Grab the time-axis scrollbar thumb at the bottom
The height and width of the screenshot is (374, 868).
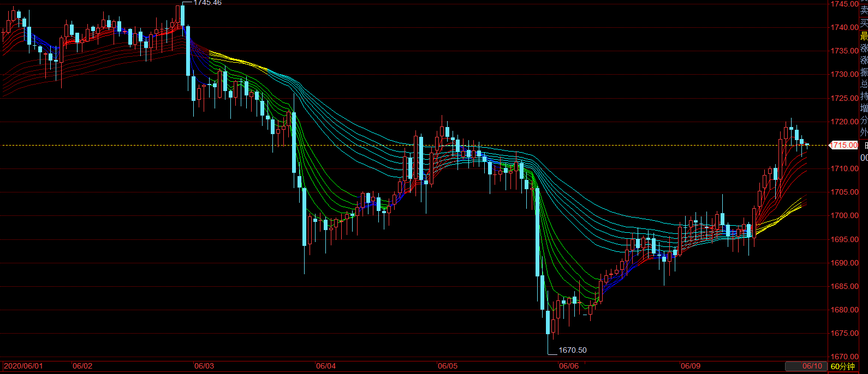806,366
